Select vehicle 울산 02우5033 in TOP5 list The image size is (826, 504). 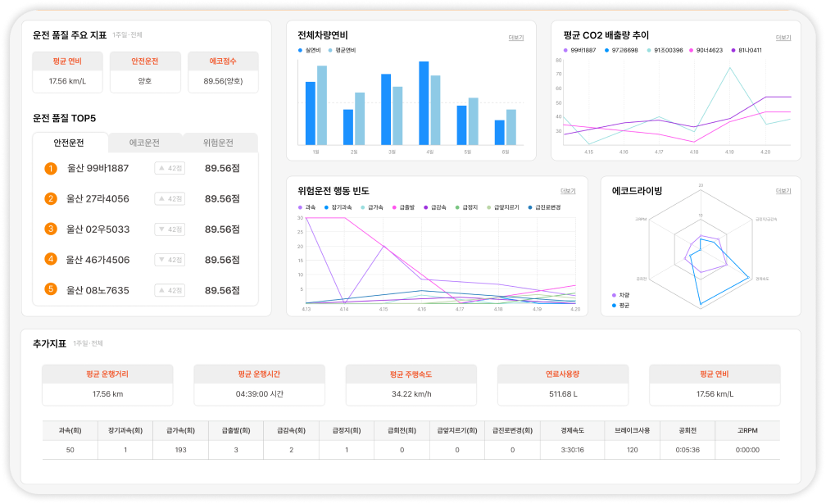98,229
